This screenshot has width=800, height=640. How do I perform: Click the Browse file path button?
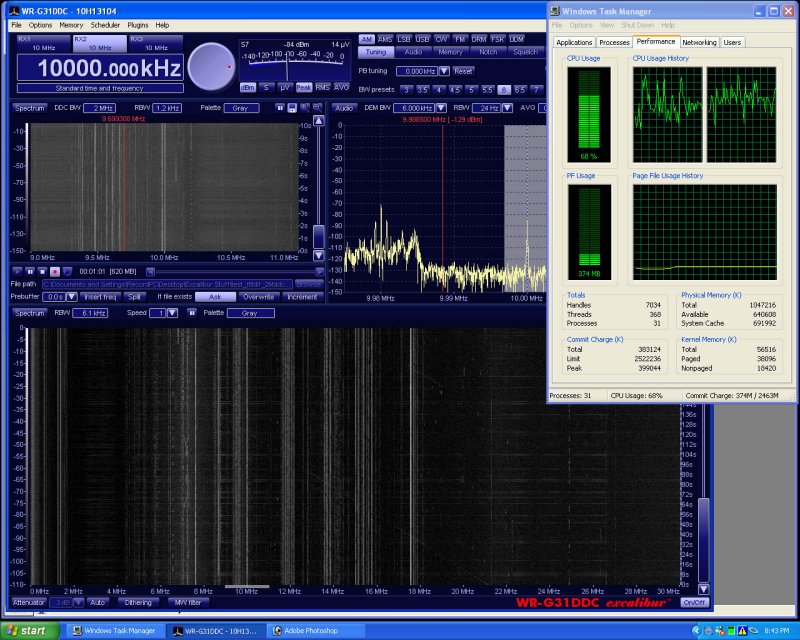309,284
